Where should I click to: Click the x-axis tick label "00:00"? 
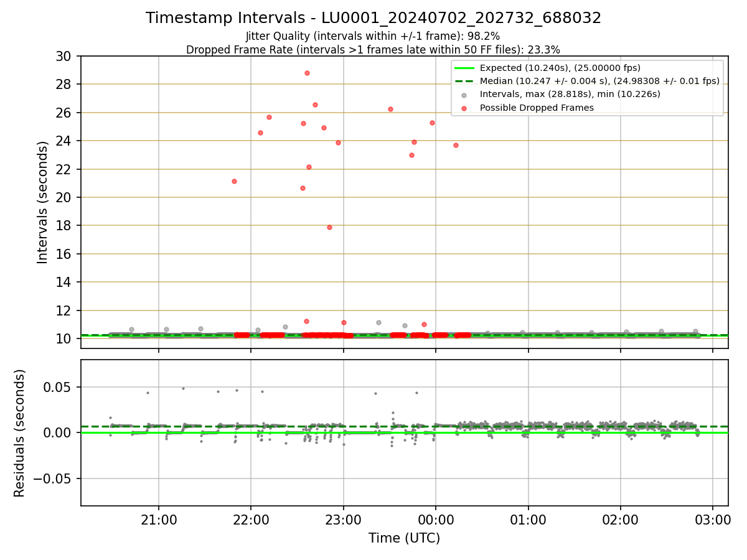[x=436, y=520]
